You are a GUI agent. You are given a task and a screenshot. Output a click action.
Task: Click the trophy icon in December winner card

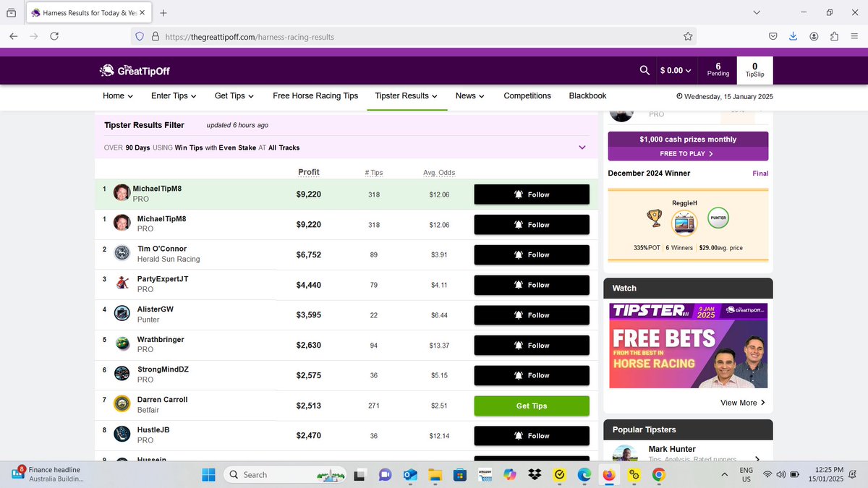tap(654, 218)
